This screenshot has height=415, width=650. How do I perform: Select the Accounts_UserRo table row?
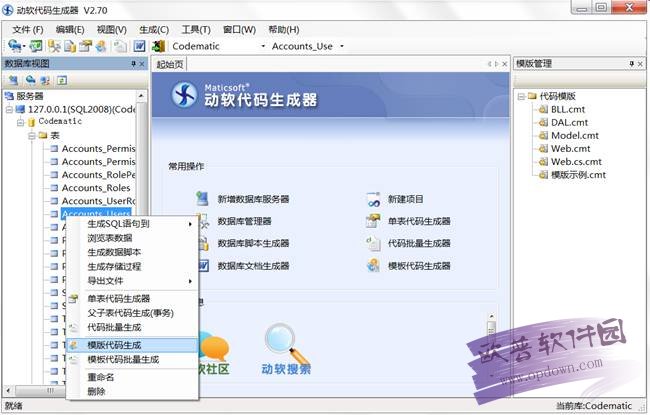tap(99, 201)
